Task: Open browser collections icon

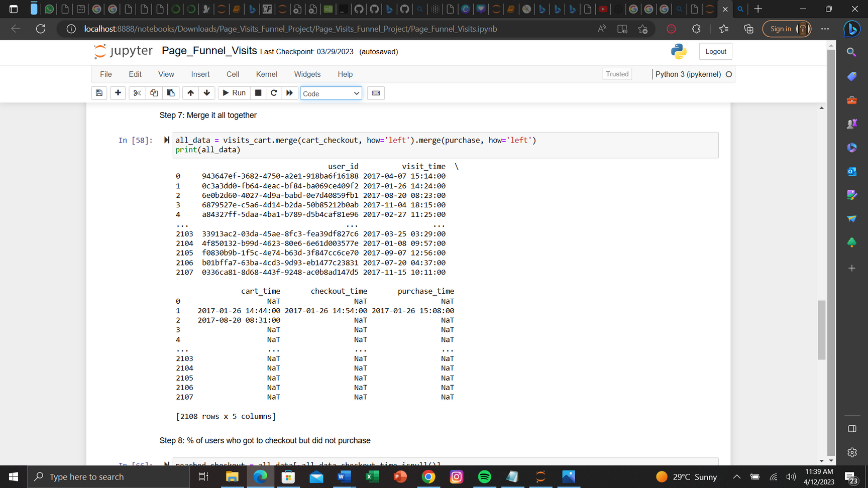Action: click(748, 29)
